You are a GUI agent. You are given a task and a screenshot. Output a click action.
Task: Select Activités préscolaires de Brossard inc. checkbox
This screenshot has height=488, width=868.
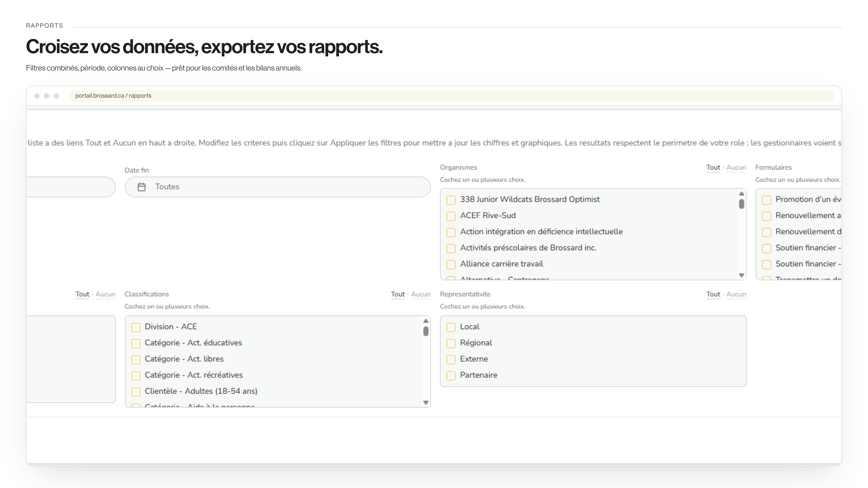tap(451, 248)
